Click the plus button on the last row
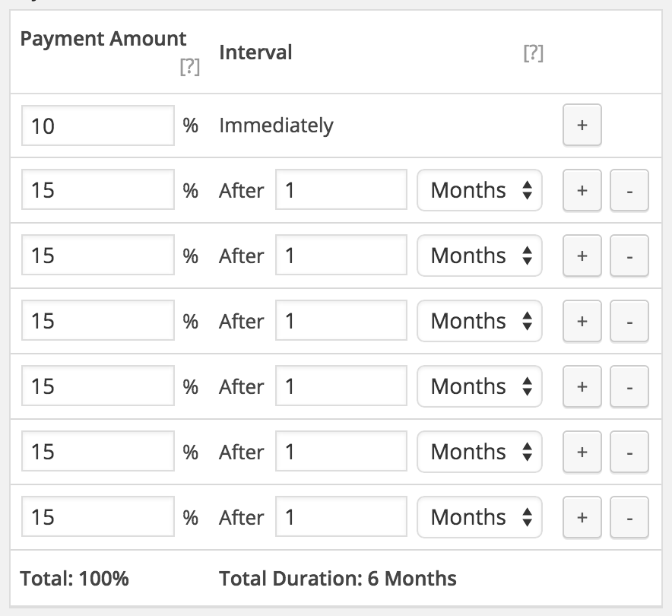Screen dimensions: 672x616 pyautogui.click(x=582, y=517)
